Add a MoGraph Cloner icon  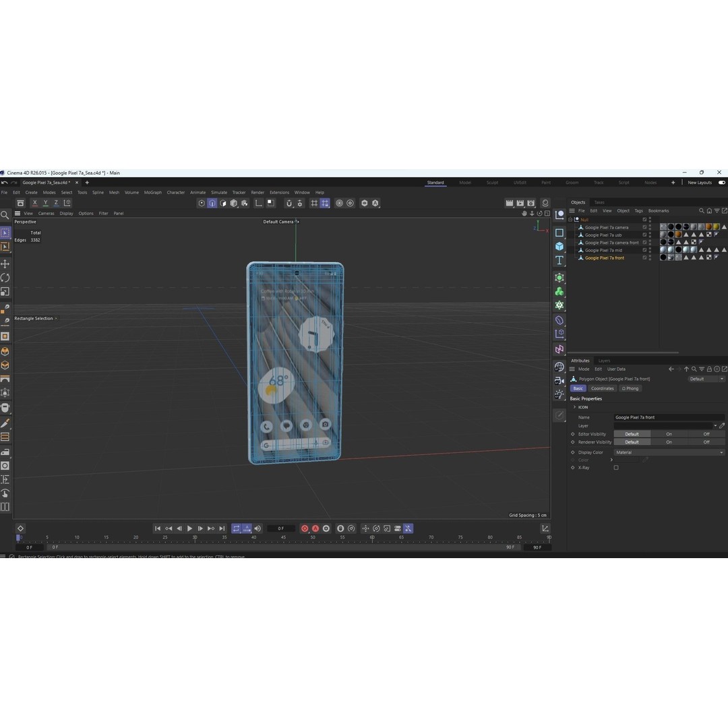coord(559,292)
